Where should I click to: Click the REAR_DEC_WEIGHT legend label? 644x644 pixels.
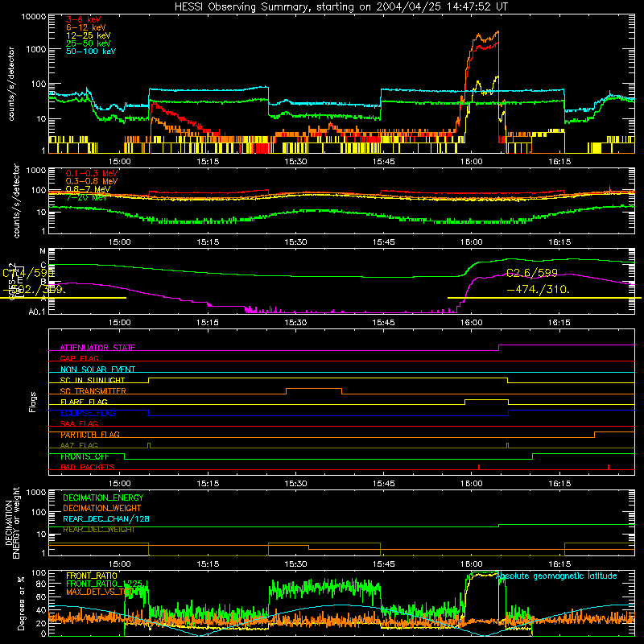tap(98, 530)
